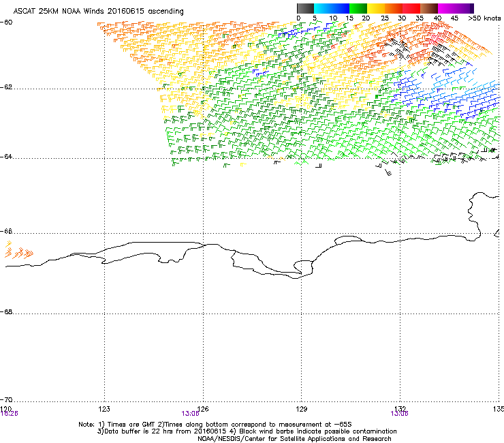Click the gray 0-5 knots legend swatch
The height and width of the screenshot is (443, 504).
point(305,8)
